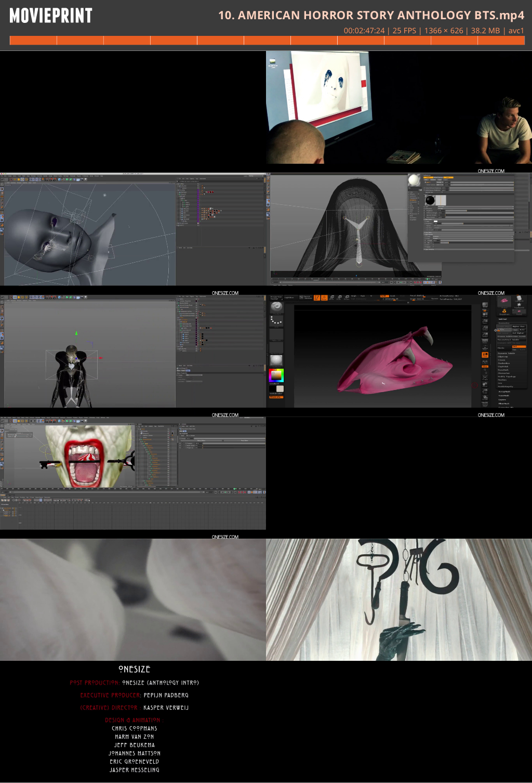The height and width of the screenshot is (783, 532).
Task: Click the video title '10. AMERICAN HORROR STORY ANTHOLOGY BTS.mp4'
Action: [371, 15]
